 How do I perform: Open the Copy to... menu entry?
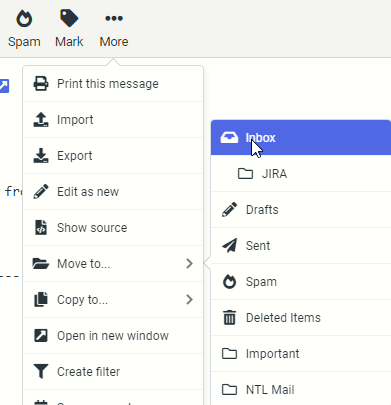[x=113, y=300]
